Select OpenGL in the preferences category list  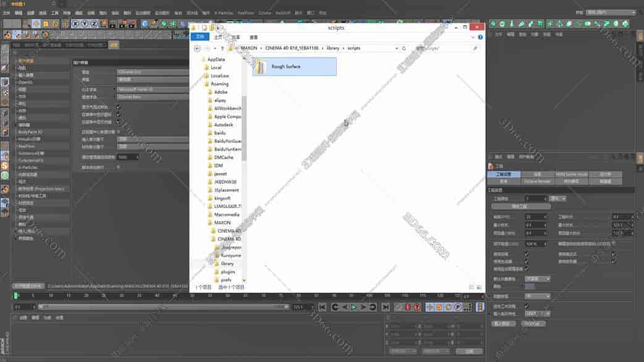26,82
